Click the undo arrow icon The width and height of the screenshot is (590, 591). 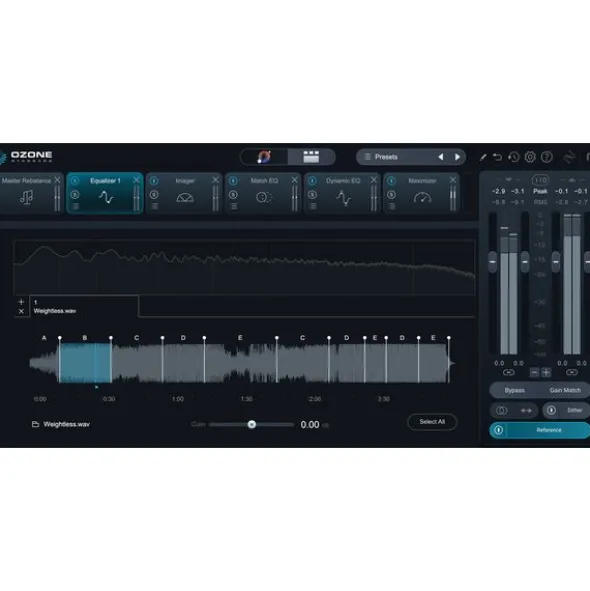point(498,157)
